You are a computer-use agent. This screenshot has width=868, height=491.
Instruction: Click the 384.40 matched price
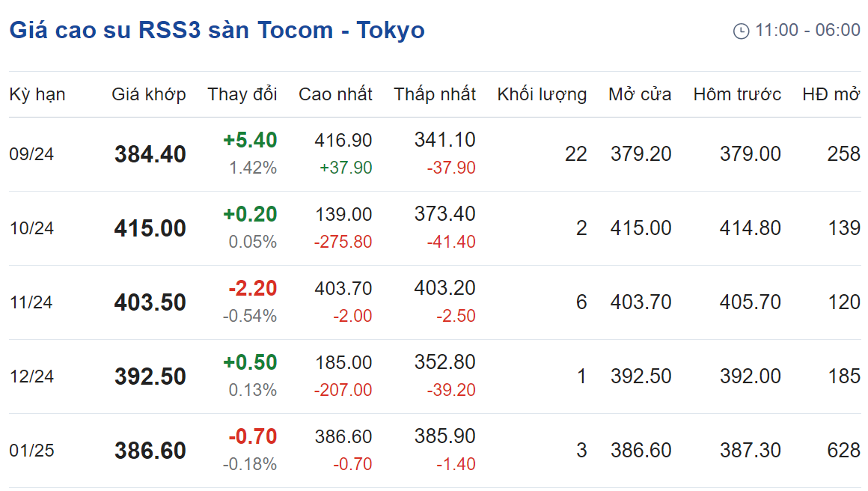(x=150, y=154)
